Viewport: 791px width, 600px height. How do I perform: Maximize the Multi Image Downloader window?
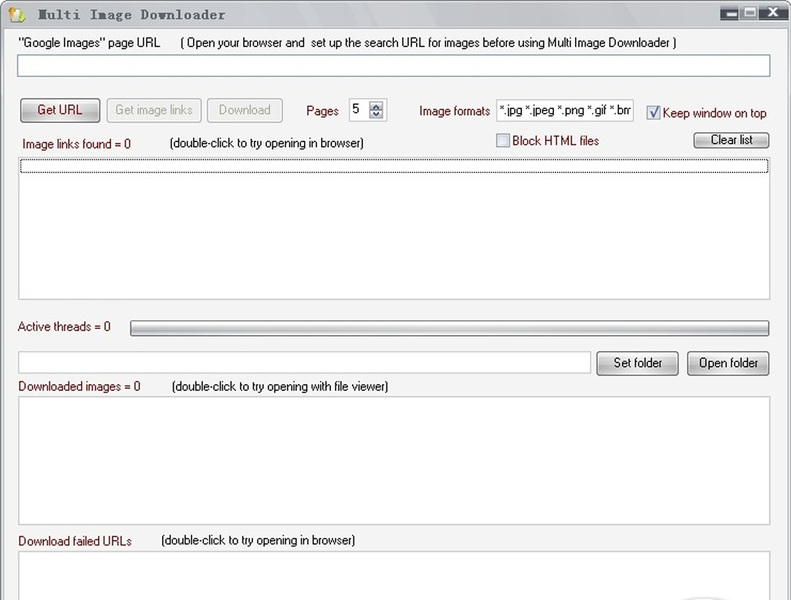750,14
